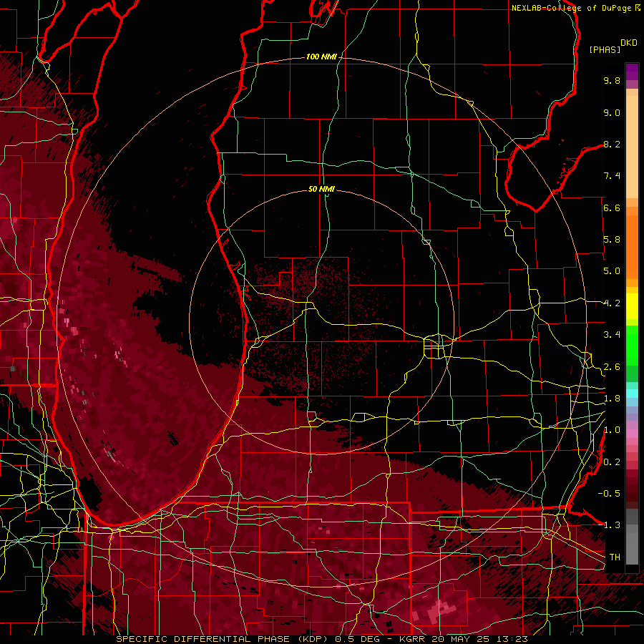Screen dimensions: 644x644
Task: Click the "13:23" time in the caption
Action: coord(513,639)
